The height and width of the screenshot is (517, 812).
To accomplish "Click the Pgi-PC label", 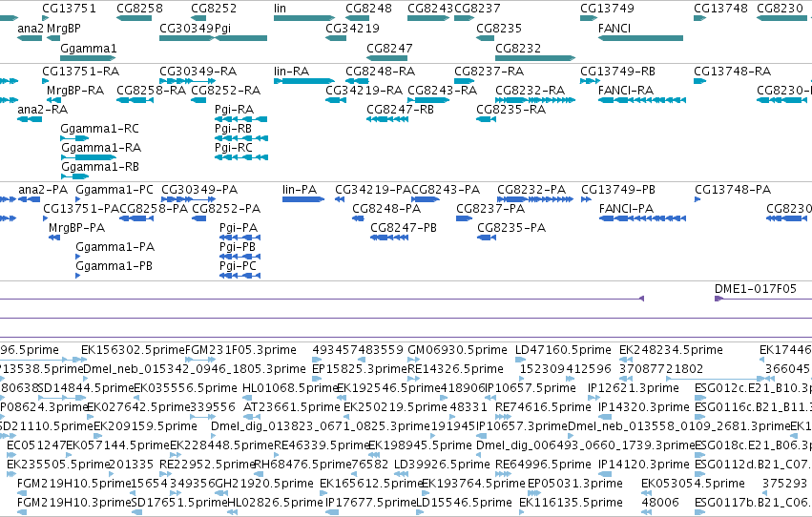I will pyautogui.click(x=238, y=266).
